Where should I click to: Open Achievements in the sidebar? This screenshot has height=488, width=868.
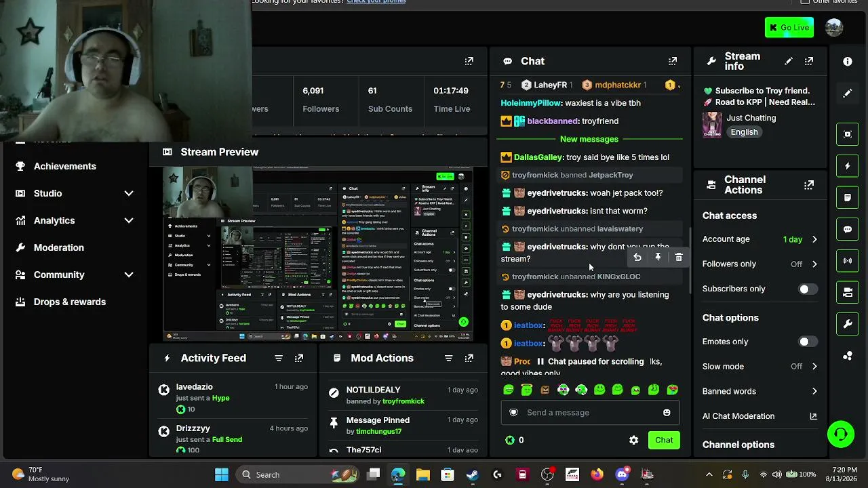point(66,166)
